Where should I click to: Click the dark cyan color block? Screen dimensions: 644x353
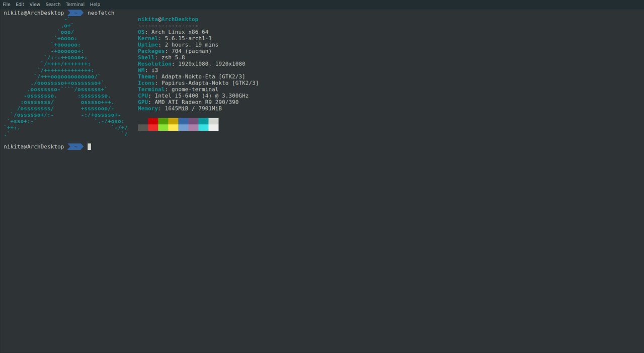click(x=203, y=121)
